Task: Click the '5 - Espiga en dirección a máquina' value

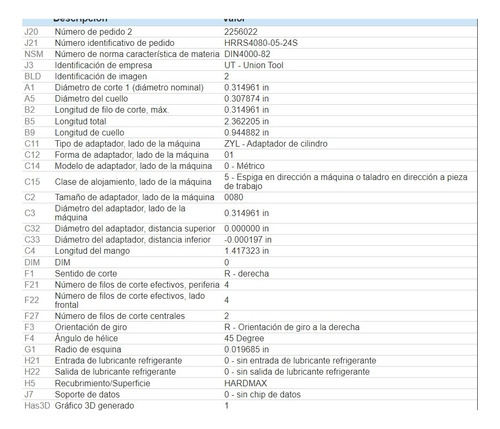Action: coord(346,182)
